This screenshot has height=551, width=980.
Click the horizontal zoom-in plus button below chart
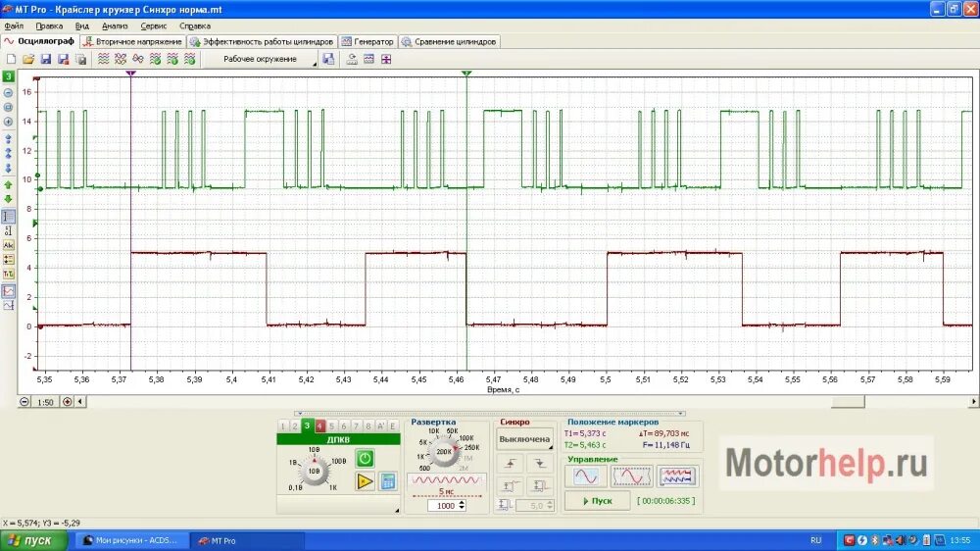click(67, 402)
